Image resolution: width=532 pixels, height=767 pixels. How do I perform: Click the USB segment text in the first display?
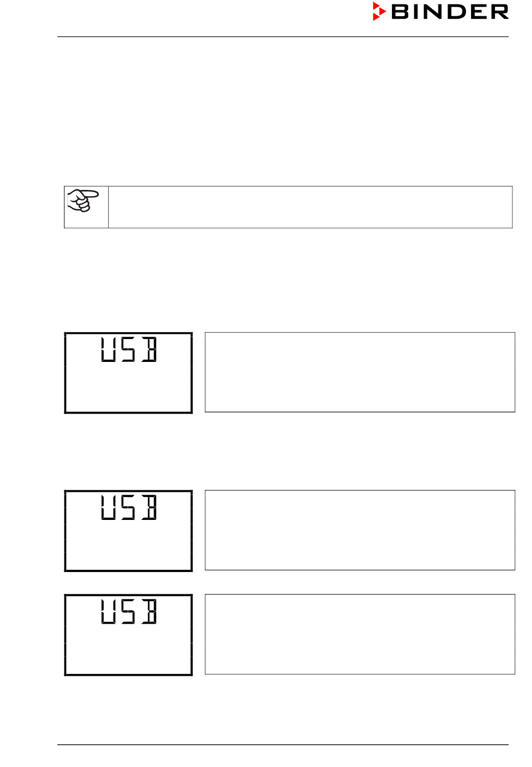[129, 350]
